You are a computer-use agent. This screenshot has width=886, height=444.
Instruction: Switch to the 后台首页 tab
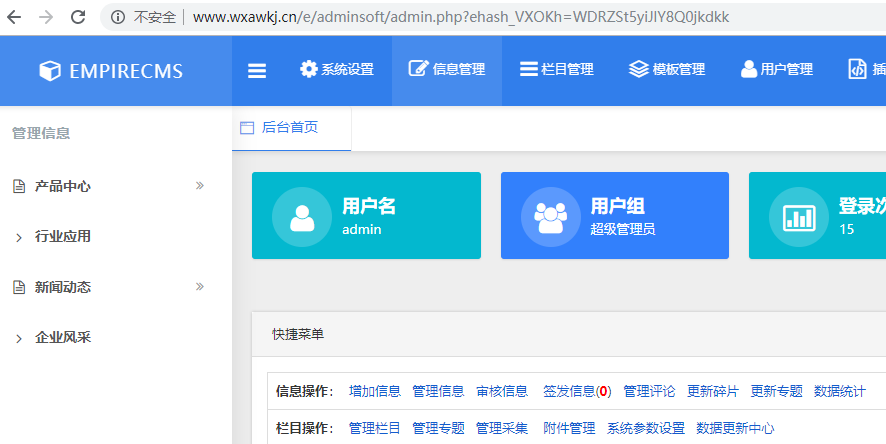290,128
